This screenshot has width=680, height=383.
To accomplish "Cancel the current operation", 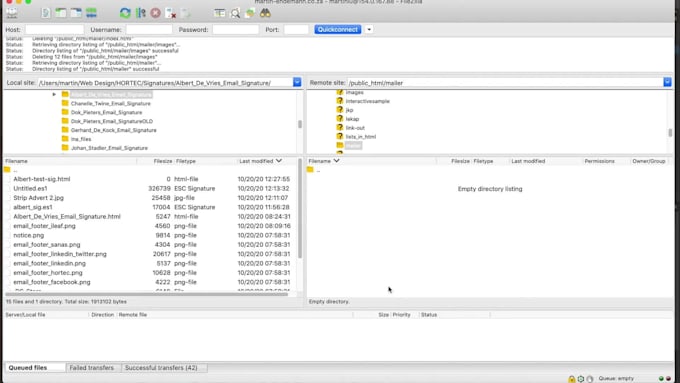I will (x=156, y=13).
